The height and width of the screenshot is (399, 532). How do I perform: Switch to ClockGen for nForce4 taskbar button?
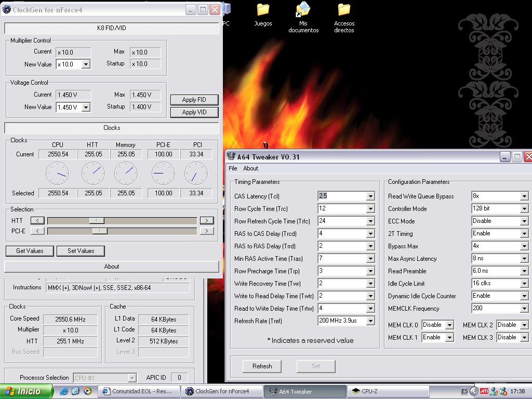[222, 391]
